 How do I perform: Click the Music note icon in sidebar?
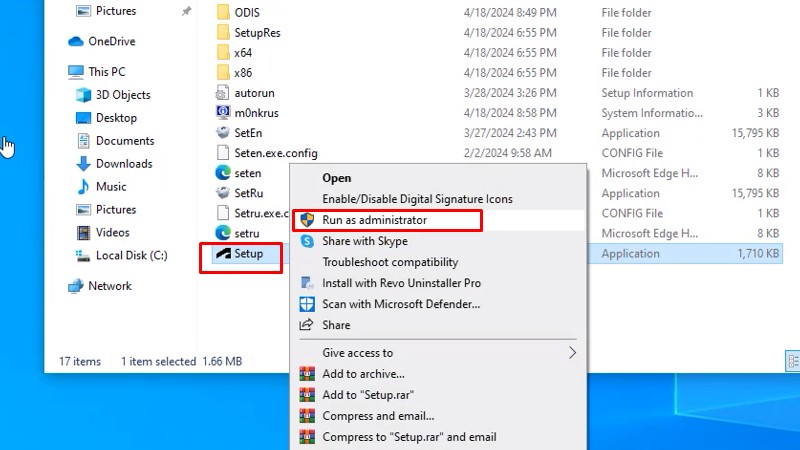(84, 187)
